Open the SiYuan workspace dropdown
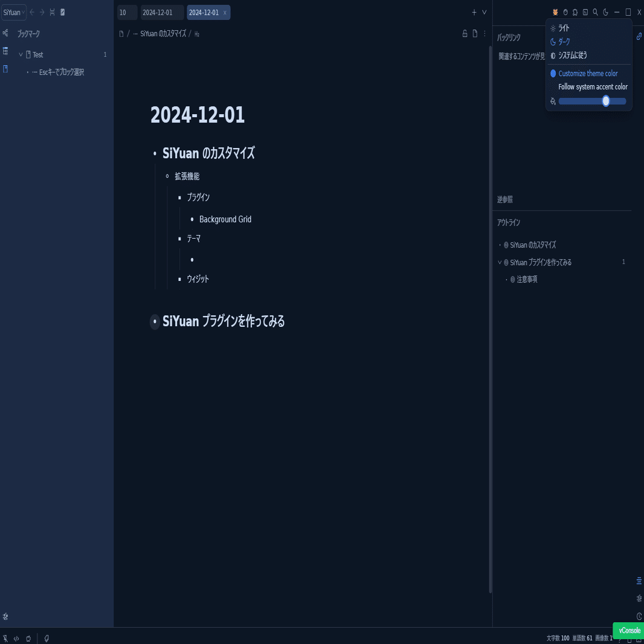This screenshot has width=644, height=644. click(14, 12)
